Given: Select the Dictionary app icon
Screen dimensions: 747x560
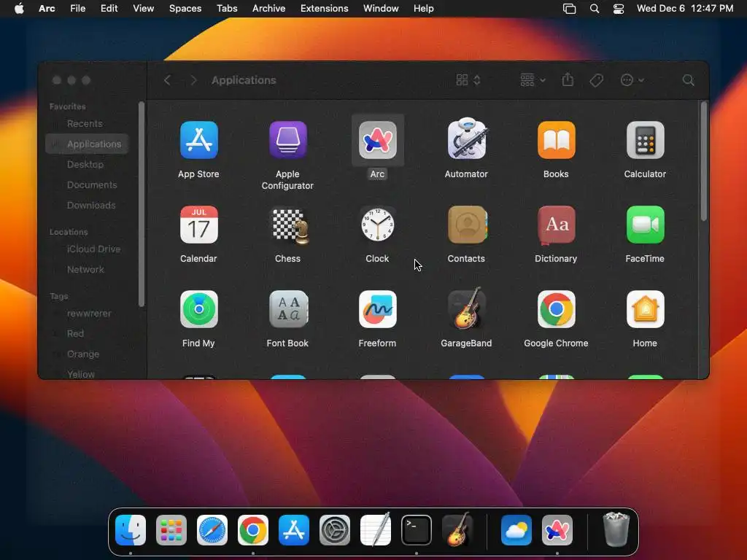Looking at the screenshot, I should [556, 225].
